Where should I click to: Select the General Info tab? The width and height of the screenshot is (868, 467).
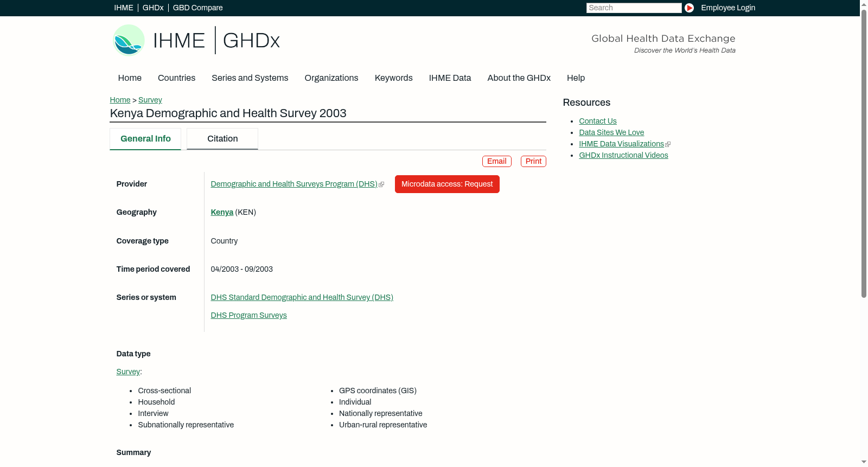pyautogui.click(x=145, y=139)
